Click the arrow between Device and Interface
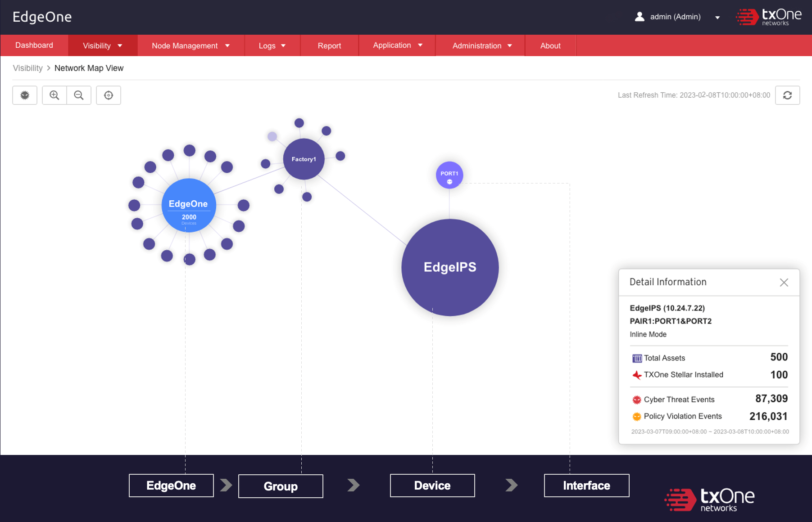This screenshot has width=812, height=522. pyautogui.click(x=512, y=485)
